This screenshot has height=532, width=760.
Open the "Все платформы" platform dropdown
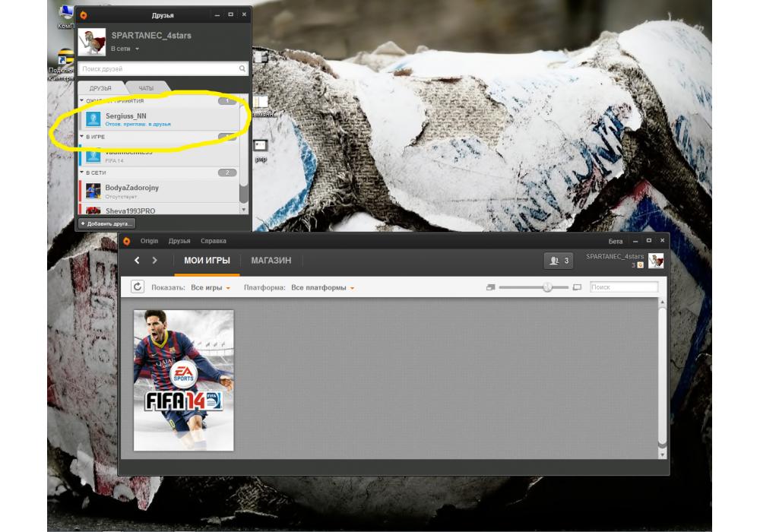tap(323, 288)
